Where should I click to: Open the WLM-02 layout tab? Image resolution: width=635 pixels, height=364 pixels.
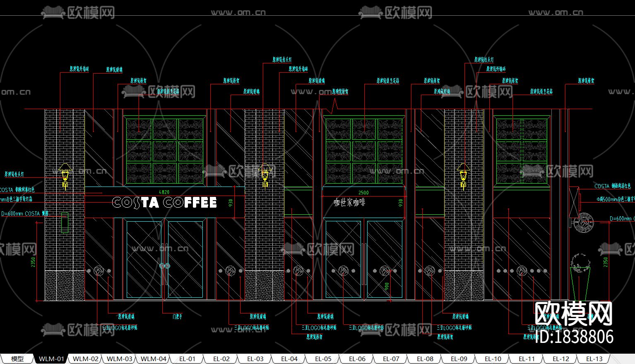(86, 359)
